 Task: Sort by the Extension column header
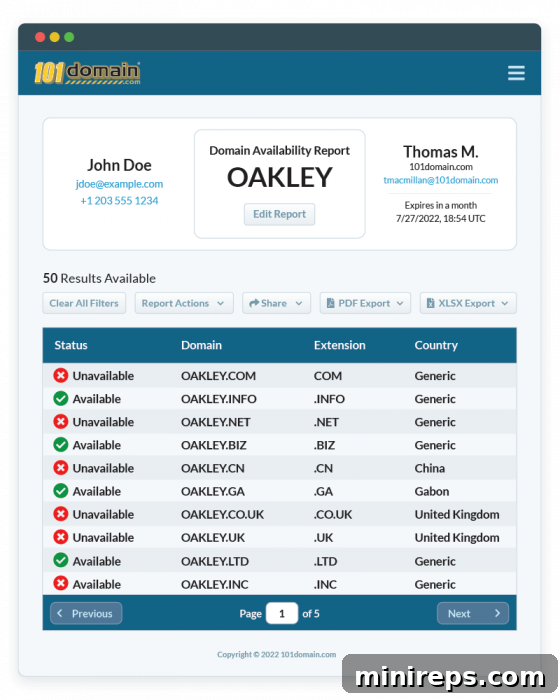click(339, 345)
